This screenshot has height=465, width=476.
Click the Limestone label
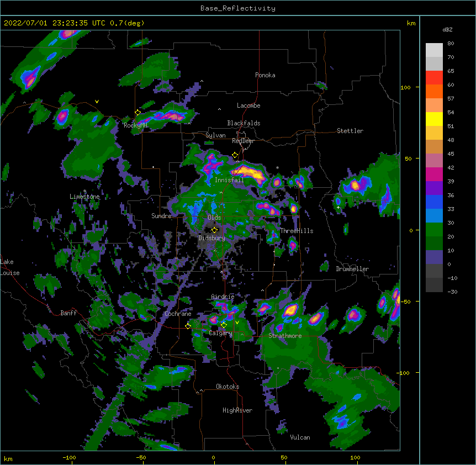[x=84, y=197]
